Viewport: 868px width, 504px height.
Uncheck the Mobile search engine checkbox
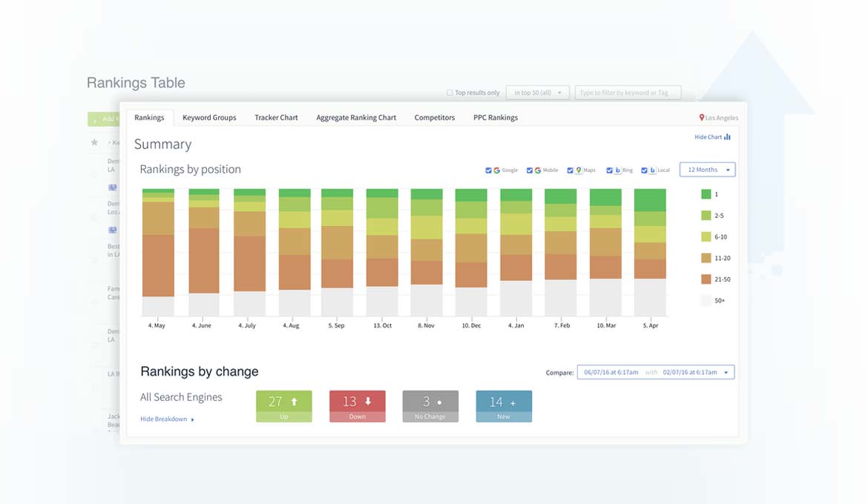point(530,170)
